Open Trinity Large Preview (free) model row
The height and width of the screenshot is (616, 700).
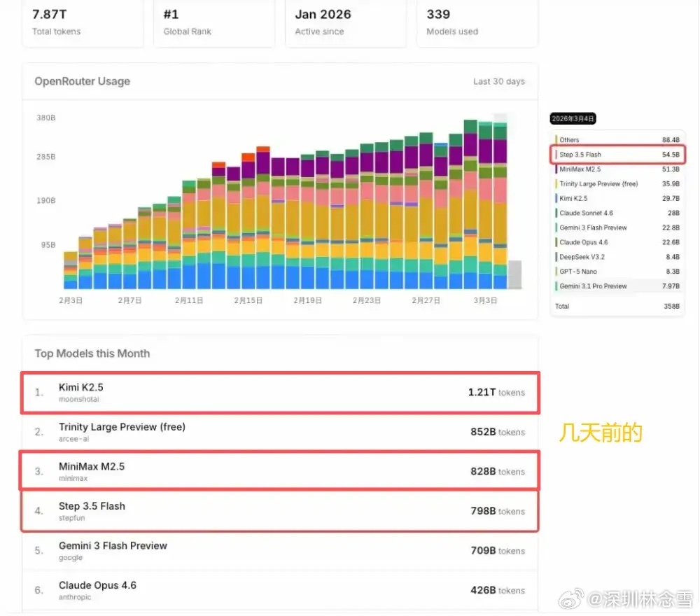[x=280, y=432]
